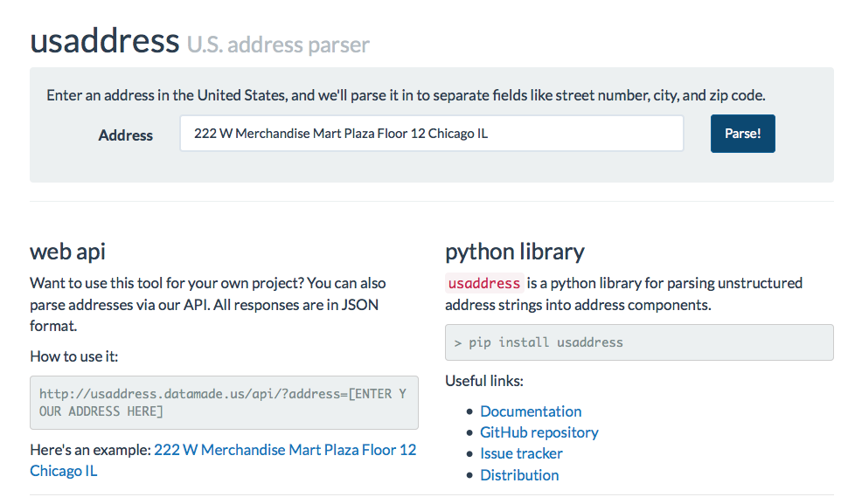The height and width of the screenshot is (504, 848).
Task: Click the python library heading
Action: pyautogui.click(x=515, y=252)
